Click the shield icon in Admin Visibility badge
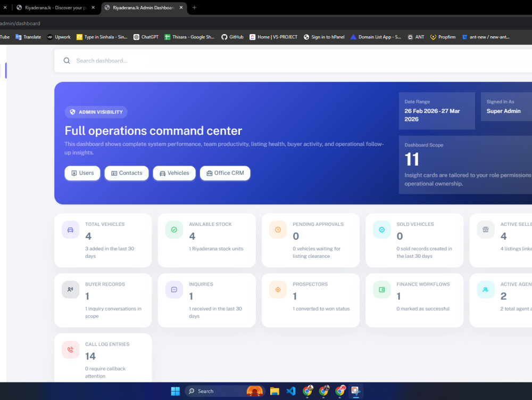This screenshot has width=532, height=400. (72, 112)
